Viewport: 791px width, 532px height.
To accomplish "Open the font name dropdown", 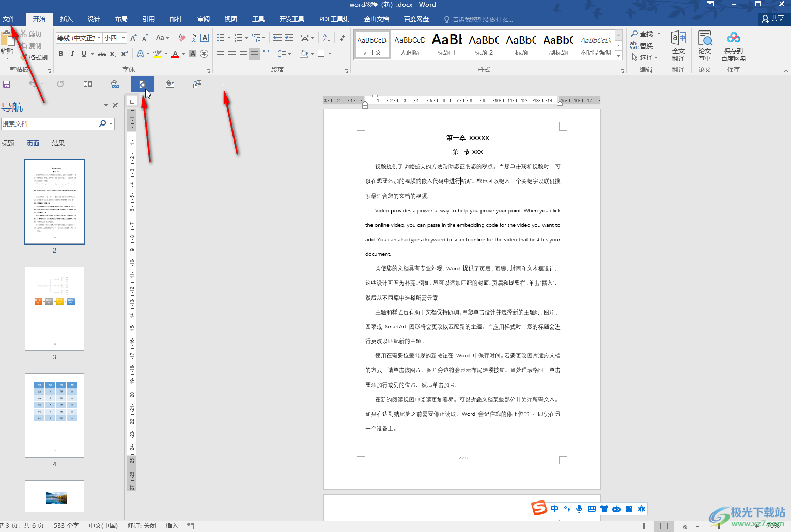I will tap(99, 38).
